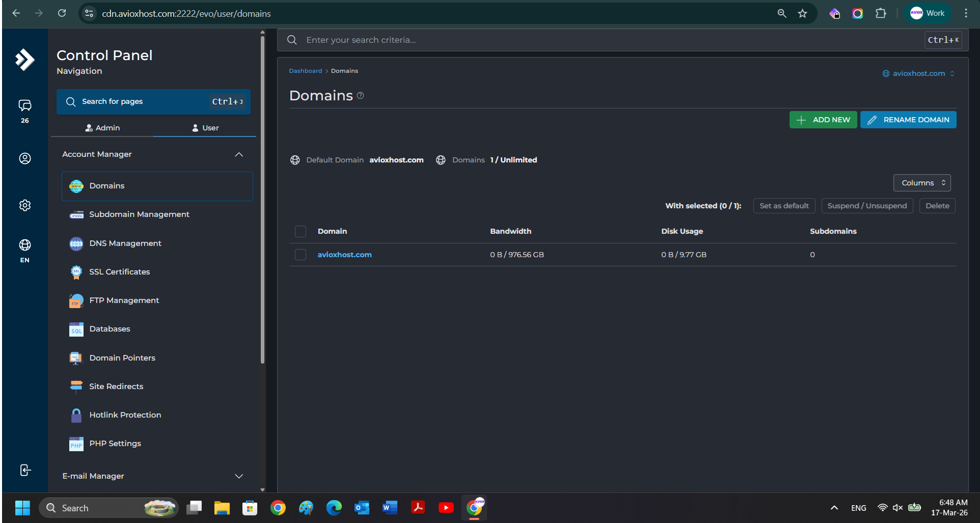980x523 pixels.
Task: Open DNS Management from the sidebar
Action: point(125,243)
